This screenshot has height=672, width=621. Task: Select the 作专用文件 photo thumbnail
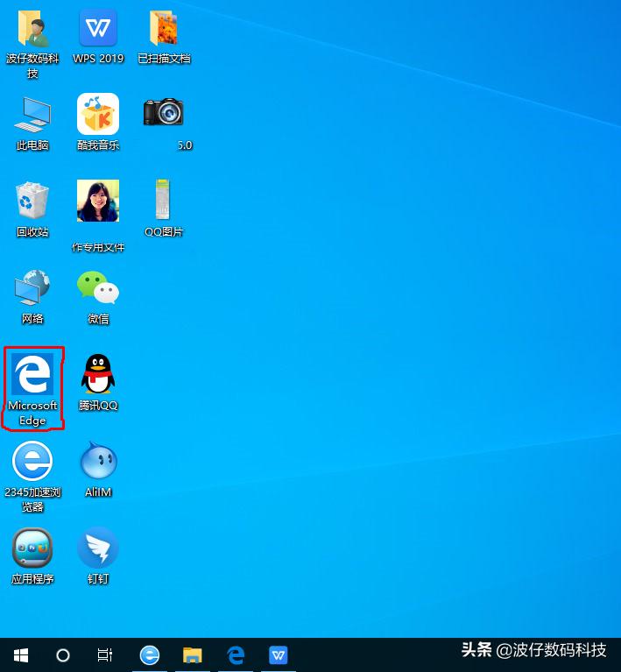tap(98, 201)
